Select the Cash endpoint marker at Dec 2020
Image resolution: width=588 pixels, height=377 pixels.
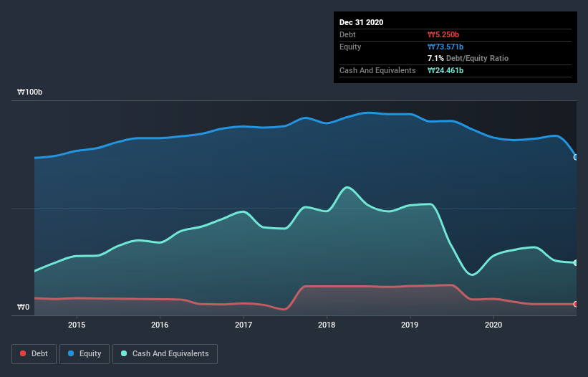tap(576, 263)
